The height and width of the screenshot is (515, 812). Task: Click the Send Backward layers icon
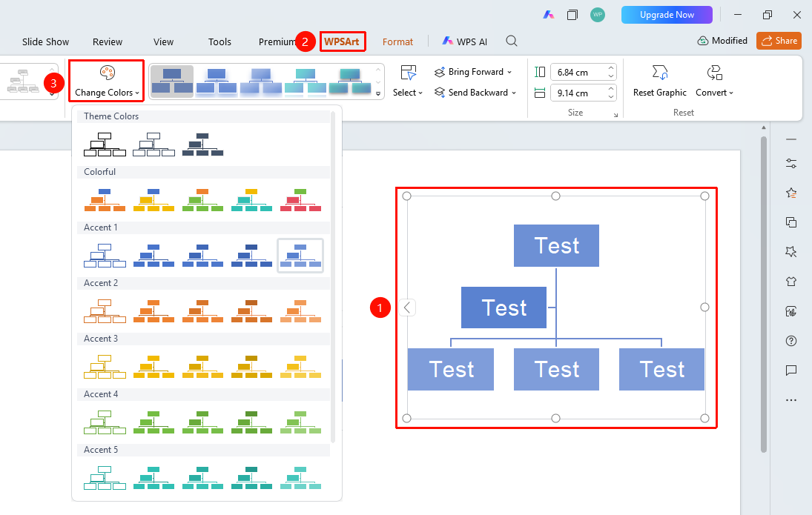click(440, 93)
